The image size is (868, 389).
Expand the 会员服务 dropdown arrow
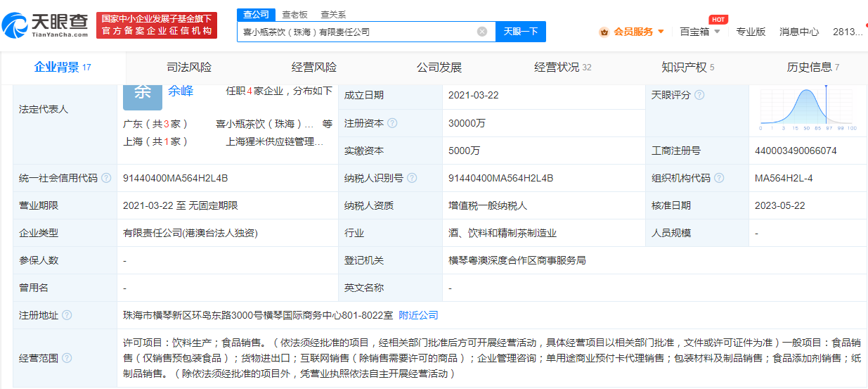(x=661, y=32)
